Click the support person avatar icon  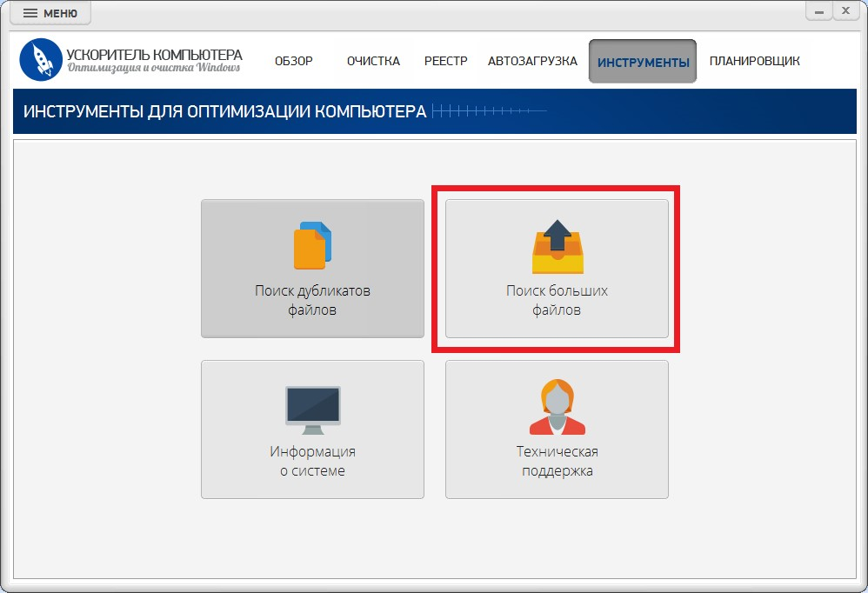[x=558, y=407]
